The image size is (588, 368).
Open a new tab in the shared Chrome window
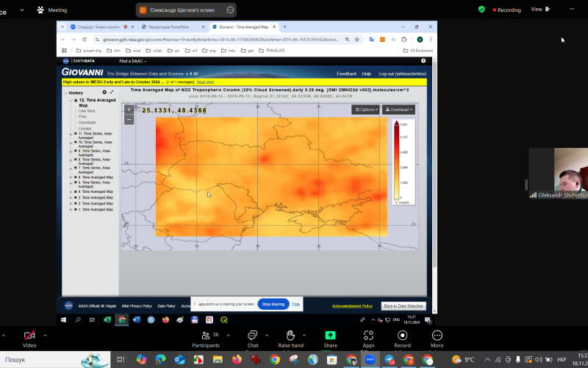coord(285,27)
